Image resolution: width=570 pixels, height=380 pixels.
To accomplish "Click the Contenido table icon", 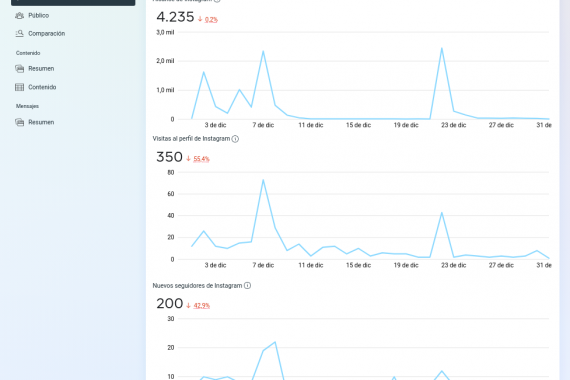I will coord(19,87).
